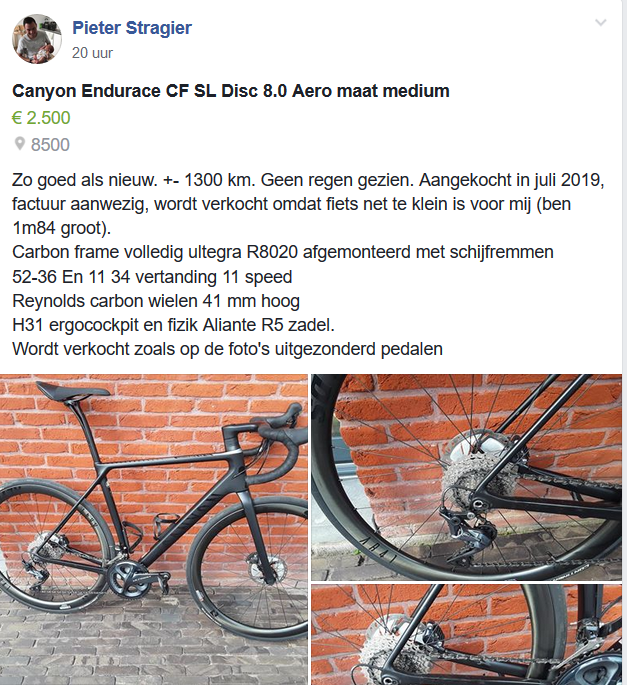Viewport: 627px width, 685px height.
Task: Click the Pieter Stragier name link
Action: click(132, 28)
